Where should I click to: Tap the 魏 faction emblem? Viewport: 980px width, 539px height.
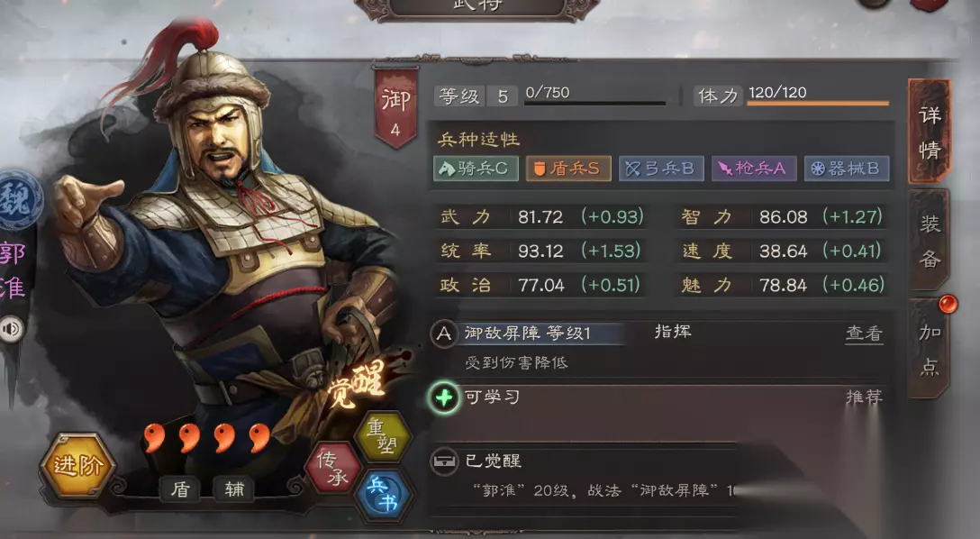[x=19, y=201]
